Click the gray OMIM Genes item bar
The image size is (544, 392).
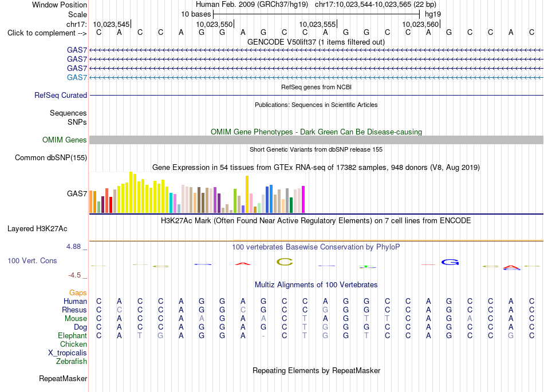[316, 140]
